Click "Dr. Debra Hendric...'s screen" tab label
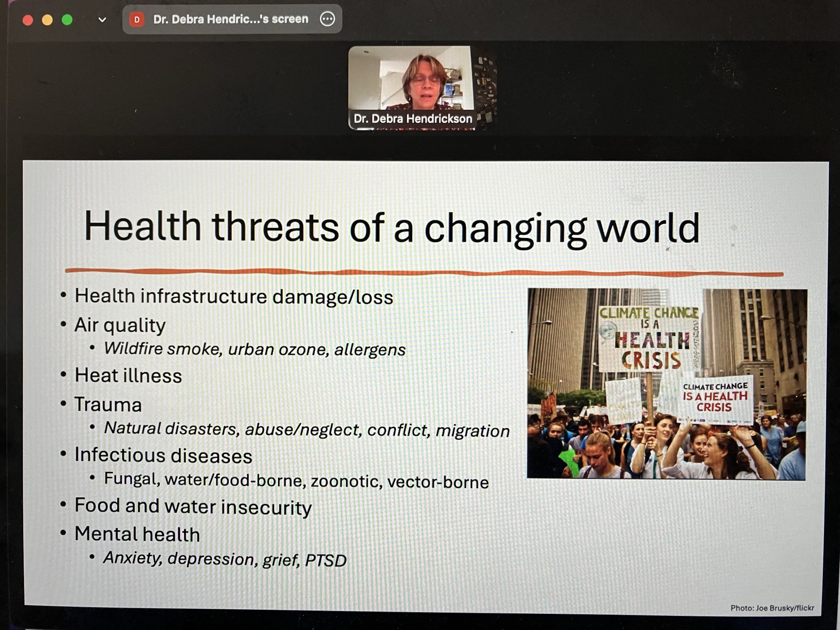840x630 pixels. (x=231, y=19)
